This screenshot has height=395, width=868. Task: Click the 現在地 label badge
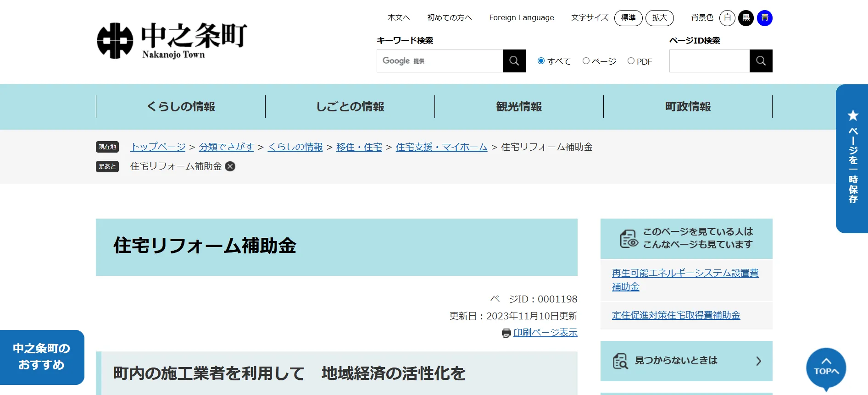click(107, 147)
